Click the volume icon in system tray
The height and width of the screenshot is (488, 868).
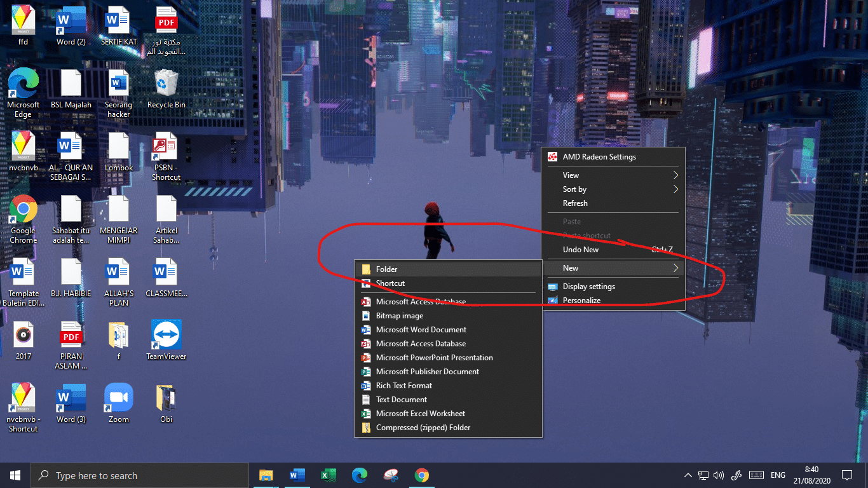pos(719,475)
